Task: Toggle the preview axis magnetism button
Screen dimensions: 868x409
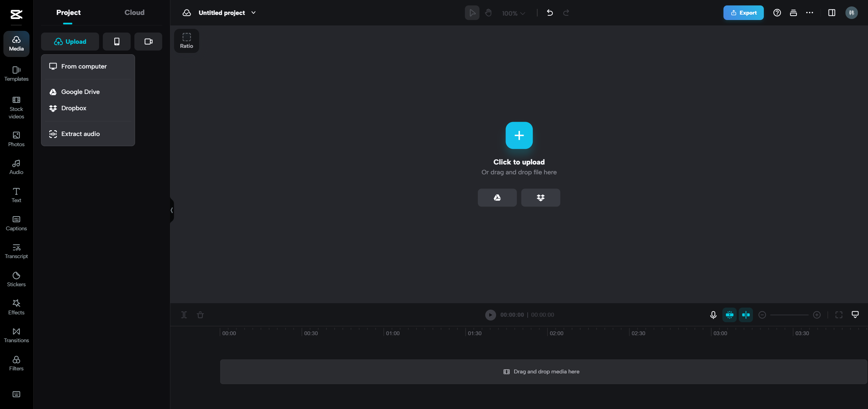Action: (746, 315)
